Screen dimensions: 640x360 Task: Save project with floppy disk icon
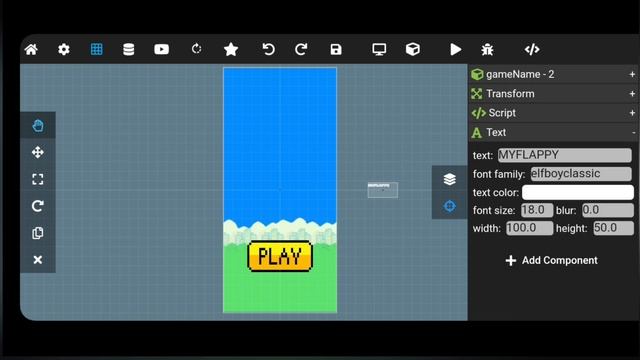click(x=336, y=49)
